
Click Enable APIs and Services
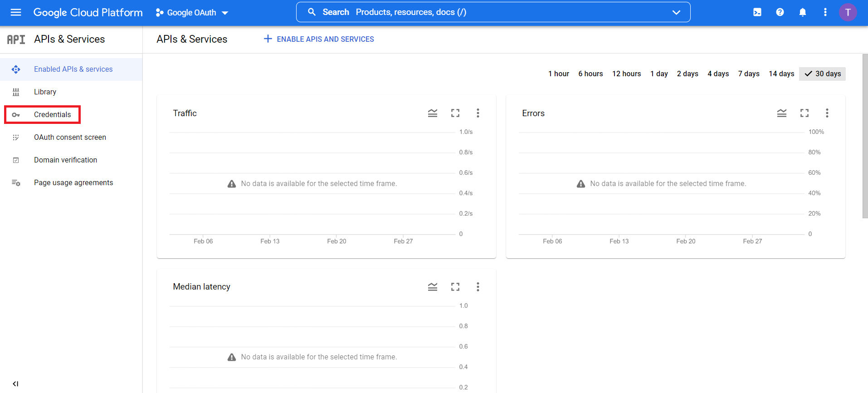click(319, 39)
